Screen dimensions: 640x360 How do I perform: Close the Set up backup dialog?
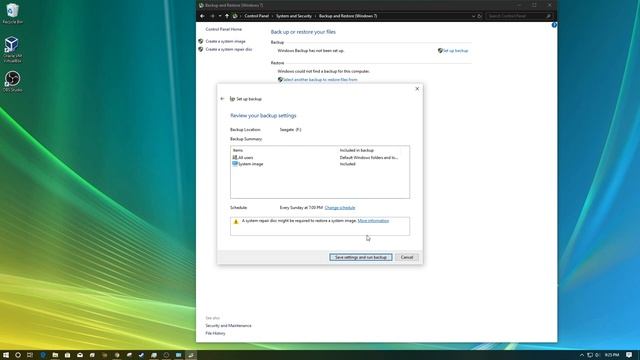pyautogui.click(x=417, y=89)
